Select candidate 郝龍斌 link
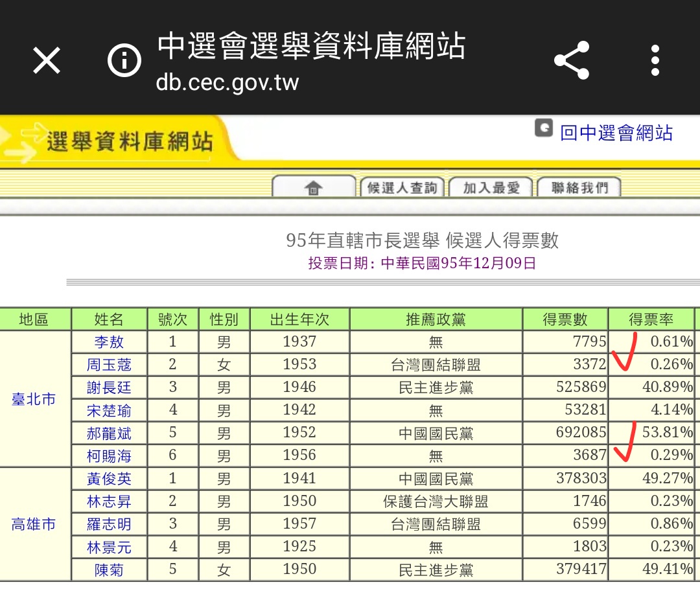This screenshot has height=598, width=700. click(109, 433)
